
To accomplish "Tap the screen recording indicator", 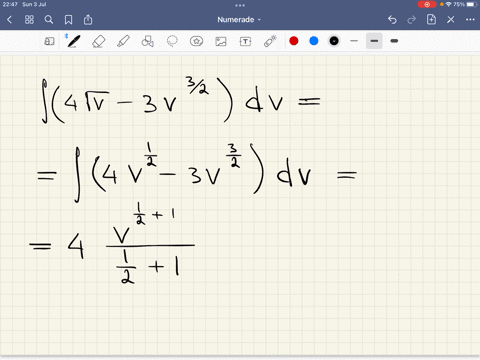I will (x=427, y=4).
